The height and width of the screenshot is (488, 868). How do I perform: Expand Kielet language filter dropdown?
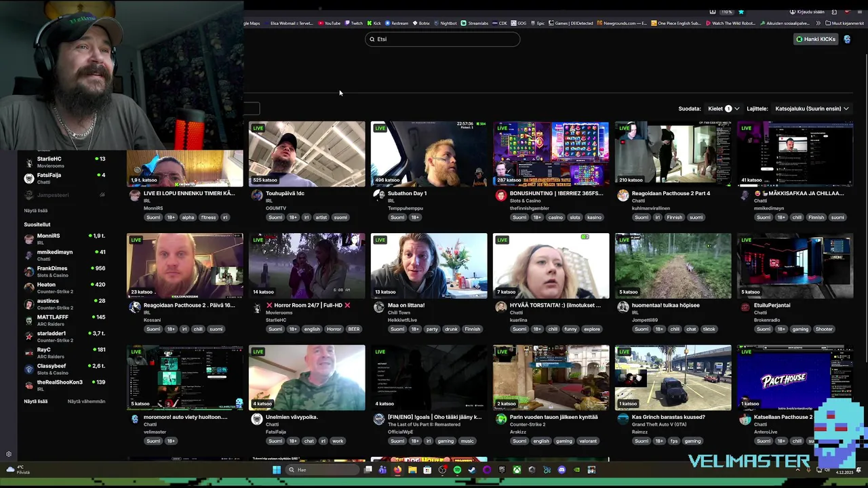click(x=724, y=108)
